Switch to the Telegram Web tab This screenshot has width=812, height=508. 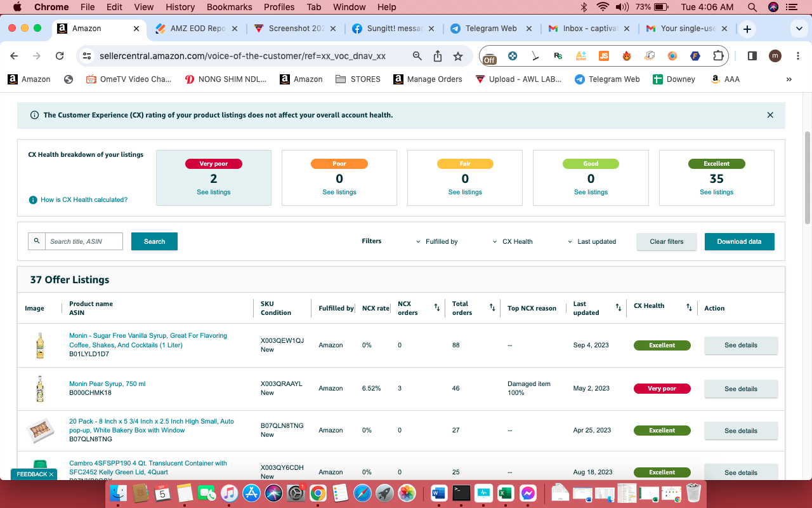tap(490, 29)
